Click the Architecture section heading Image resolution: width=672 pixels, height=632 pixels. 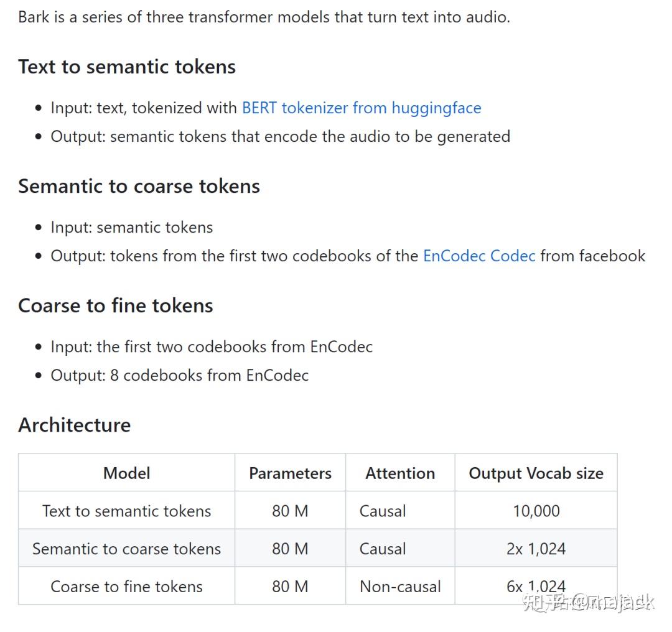pos(74,425)
